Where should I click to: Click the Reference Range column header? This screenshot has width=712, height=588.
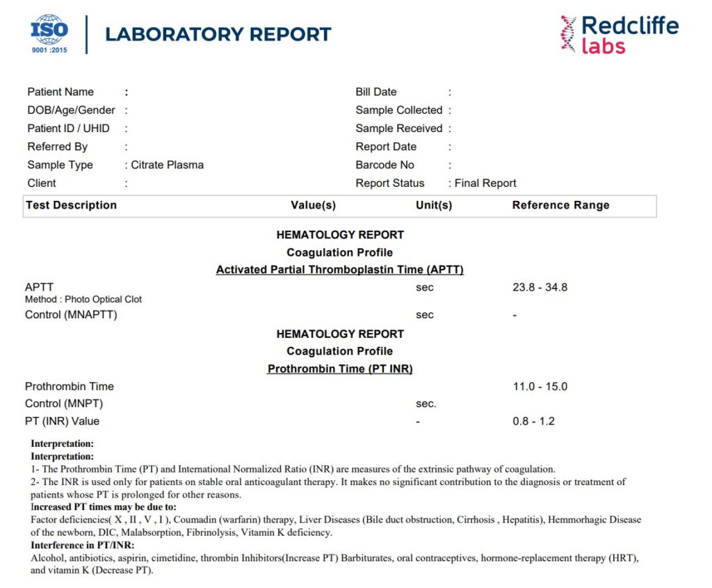coord(561,205)
